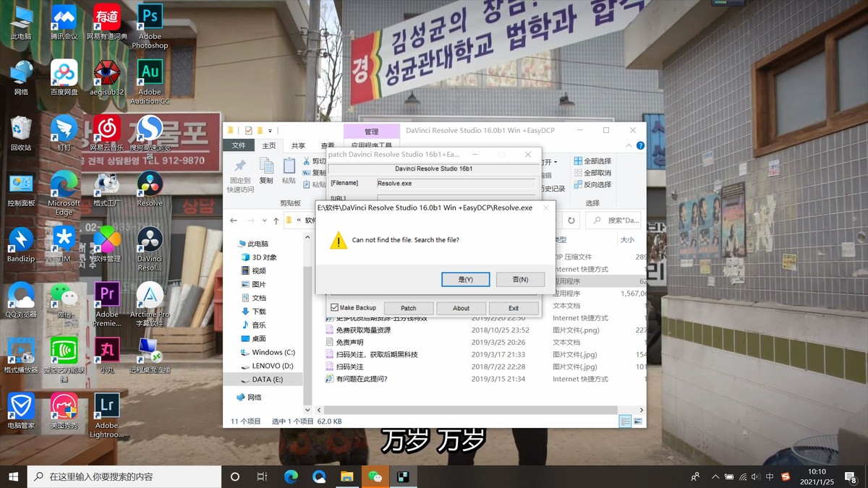Open the quick access toolbar dropdown arrow

271,131
